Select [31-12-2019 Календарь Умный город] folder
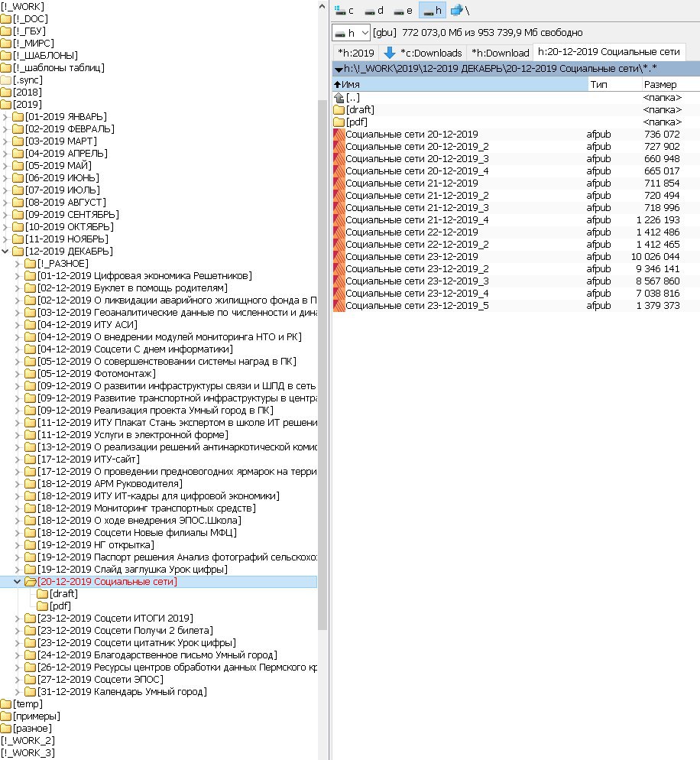Image resolution: width=700 pixels, height=760 pixels. [x=116, y=692]
